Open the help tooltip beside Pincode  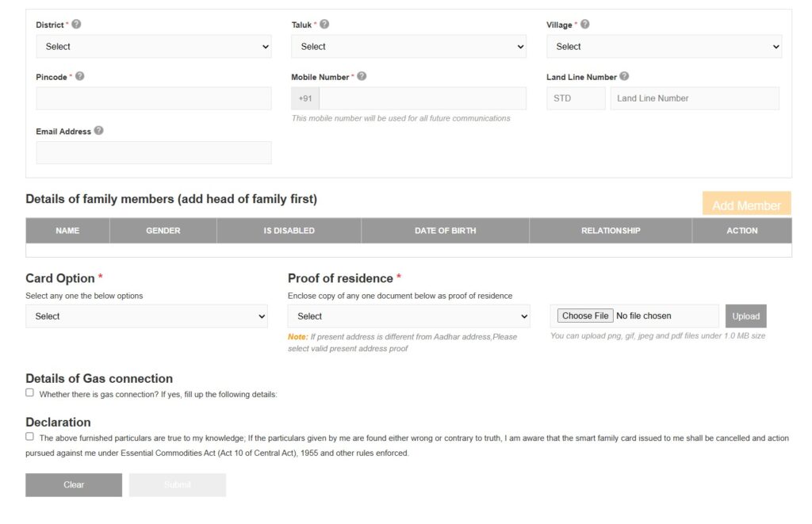point(79,76)
